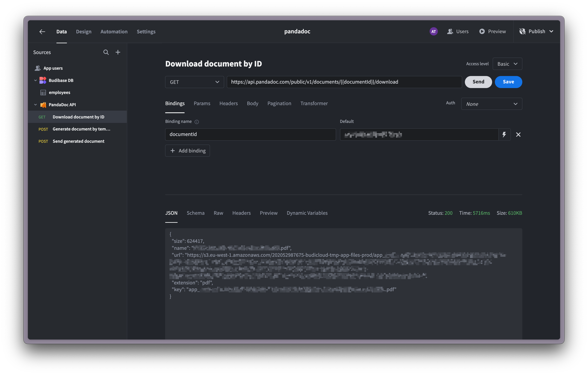Viewport: 588px width, 375px height.
Task: Search sources with magnifier icon
Action: click(x=106, y=52)
